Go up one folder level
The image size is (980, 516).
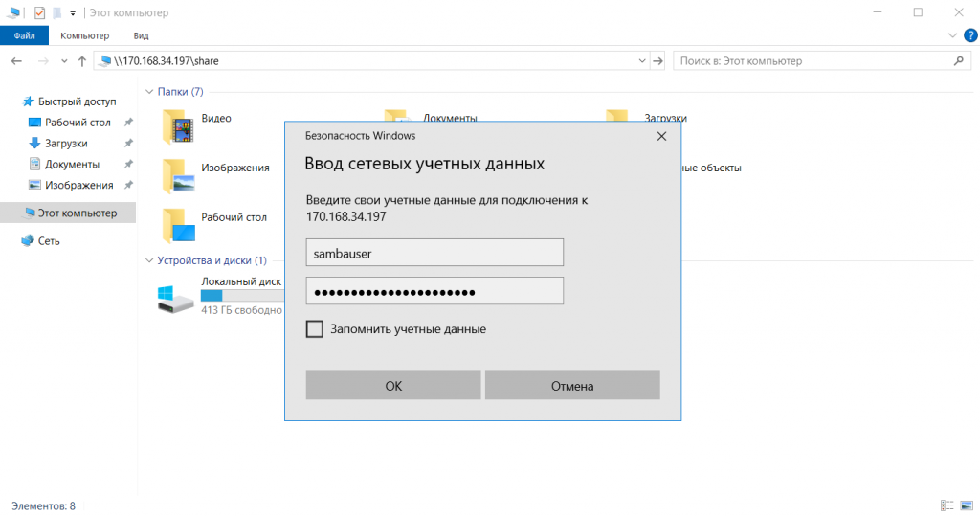[82, 60]
